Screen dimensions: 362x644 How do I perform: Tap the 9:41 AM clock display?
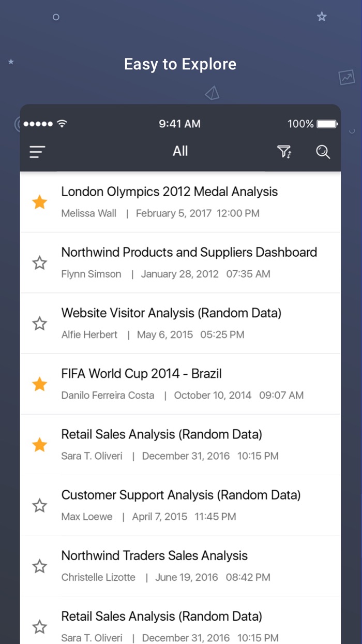pyautogui.click(x=180, y=124)
